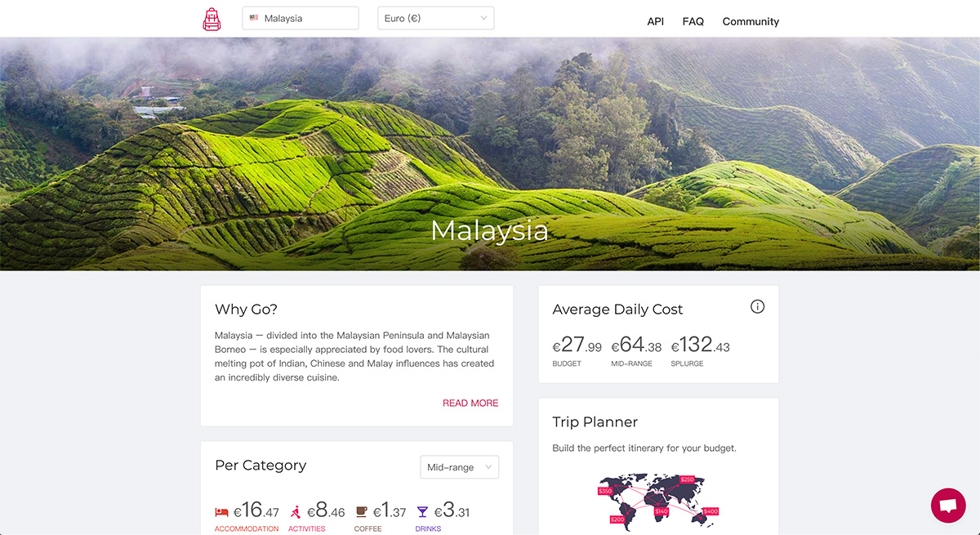Screen dimensions: 980x535
Task: Select the cocktail glass Drinks icon
Action: (x=422, y=512)
